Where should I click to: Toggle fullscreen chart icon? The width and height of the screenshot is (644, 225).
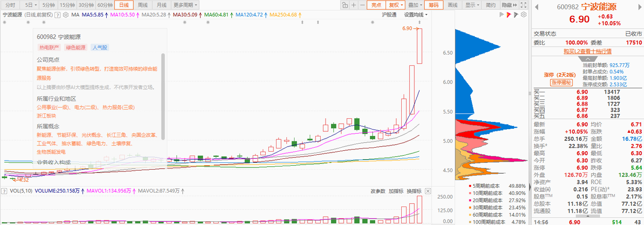pos(523,5)
